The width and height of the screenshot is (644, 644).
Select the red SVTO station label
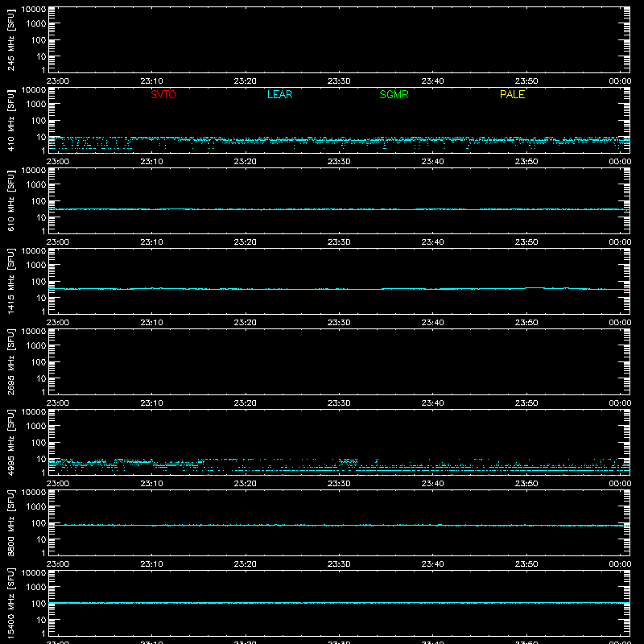[x=163, y=94]
